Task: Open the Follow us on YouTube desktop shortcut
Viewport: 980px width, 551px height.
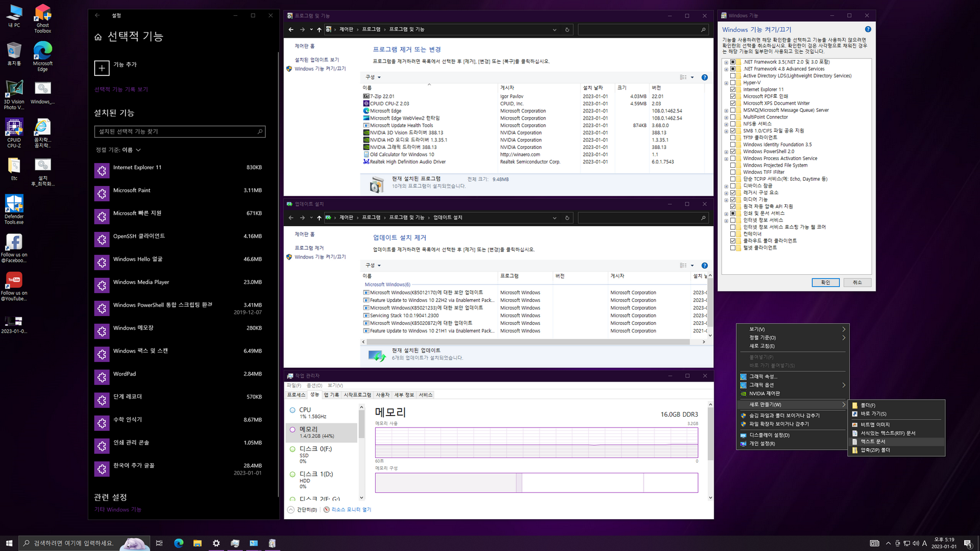Action: pyautogui.click(x=14, y=286)
